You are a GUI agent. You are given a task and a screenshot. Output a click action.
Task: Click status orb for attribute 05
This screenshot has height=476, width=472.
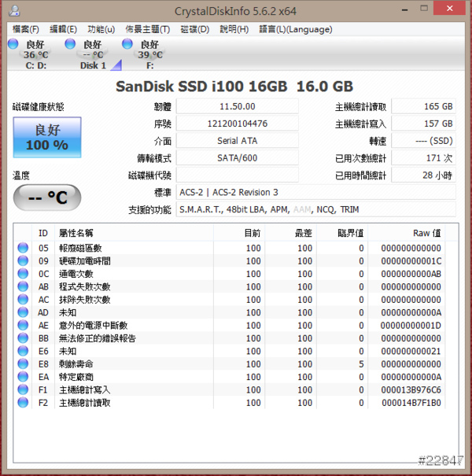click(23, 249)
